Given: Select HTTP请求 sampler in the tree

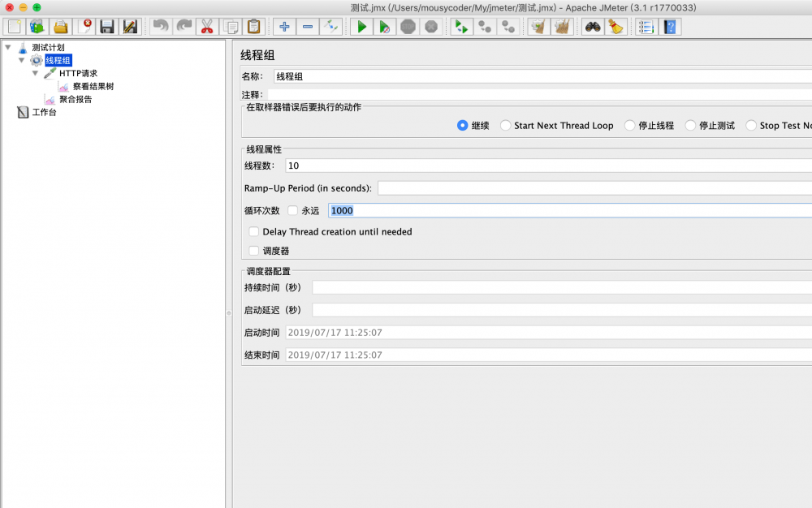Looking at the screenshot, I should [x=78, y=74].
